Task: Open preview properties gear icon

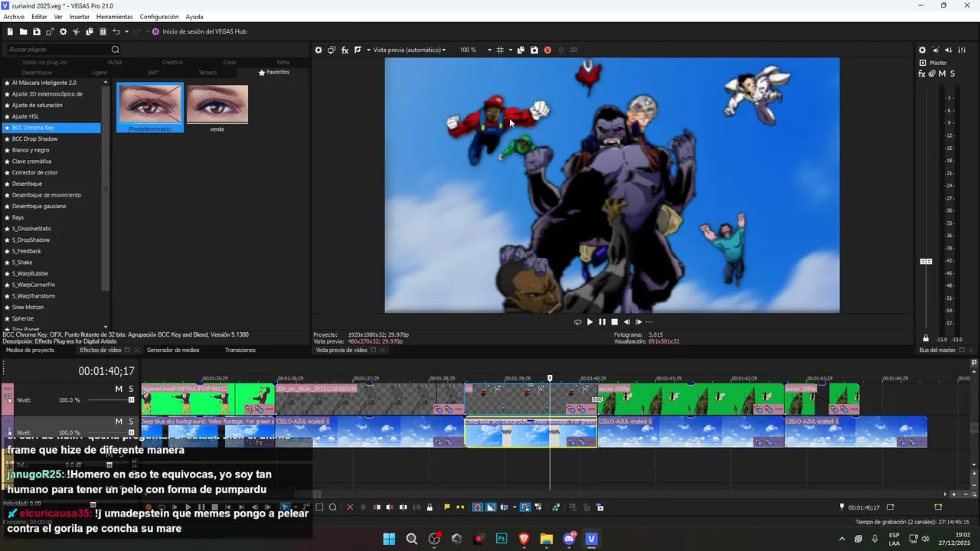Action: (x=318, y=50)
